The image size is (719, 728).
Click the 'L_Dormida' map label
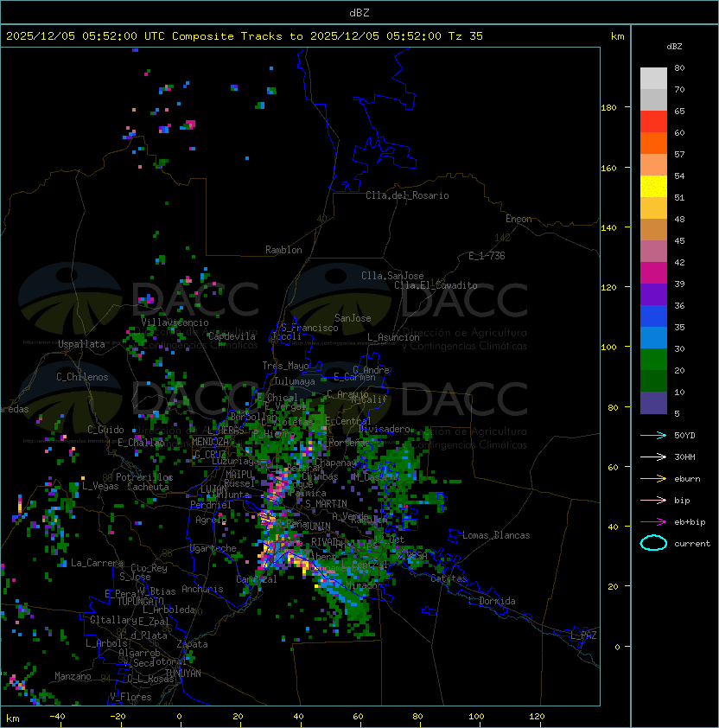(492, 601)
